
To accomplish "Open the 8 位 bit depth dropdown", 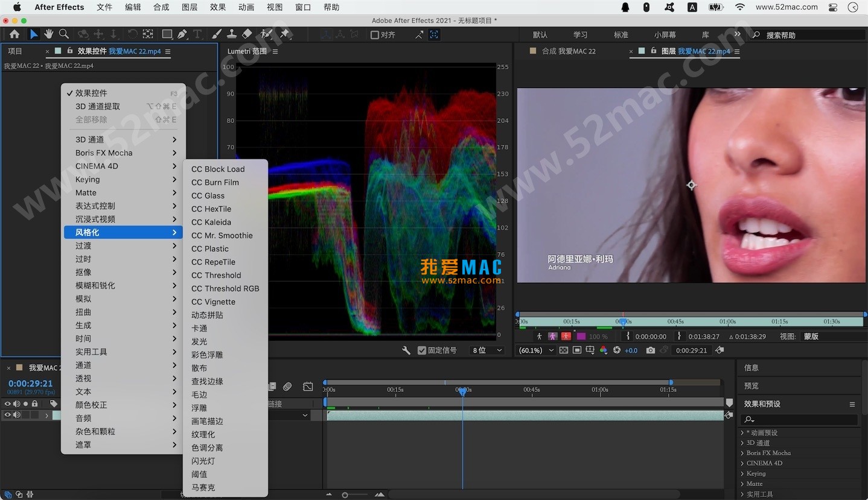I will 488,350.
